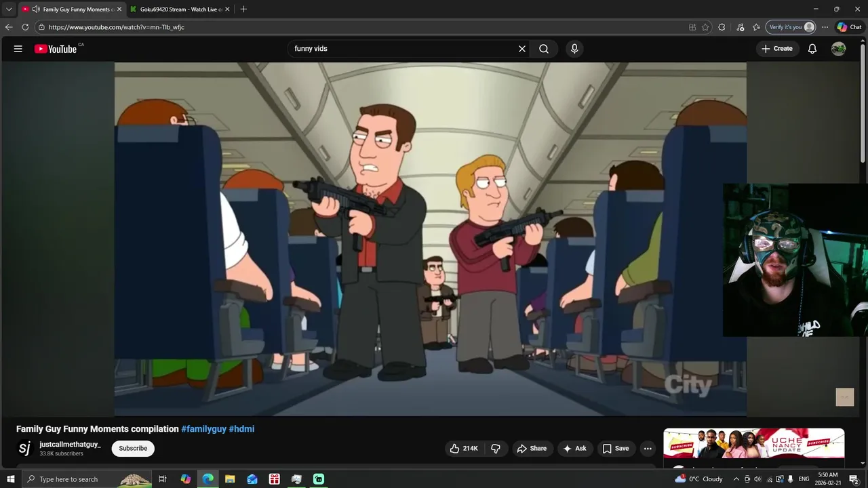
Task: Open the YouTube guide hamburger menu
Action: (18, 49)
